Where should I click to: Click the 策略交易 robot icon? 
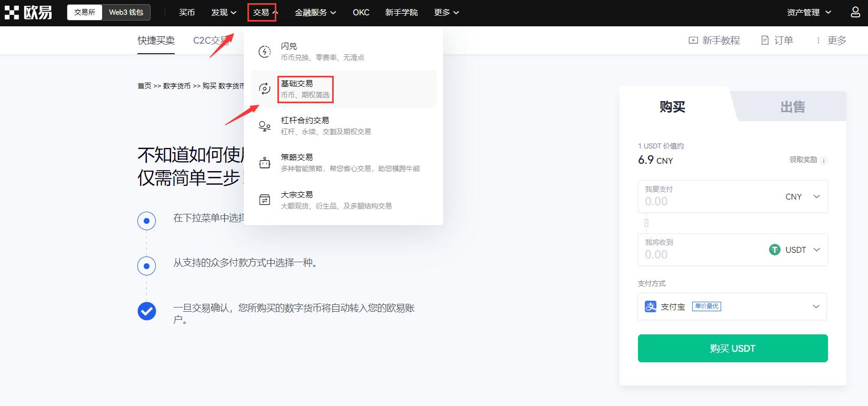tap(265, 163)
